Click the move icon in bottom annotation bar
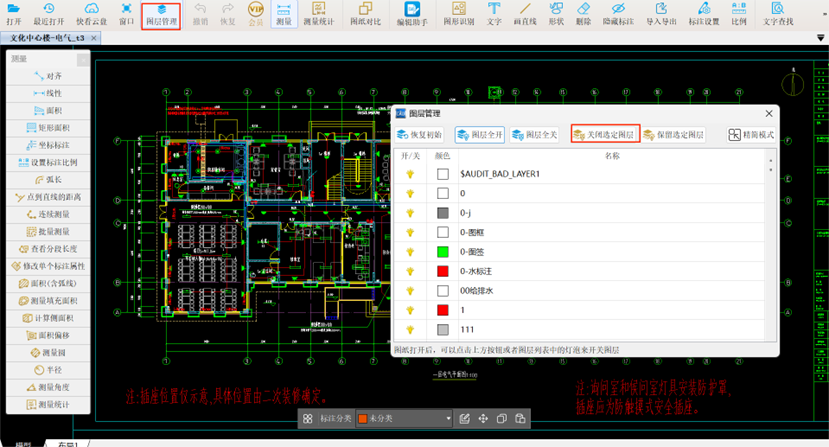This screenshot has width=829, height=447. point(483,418)
